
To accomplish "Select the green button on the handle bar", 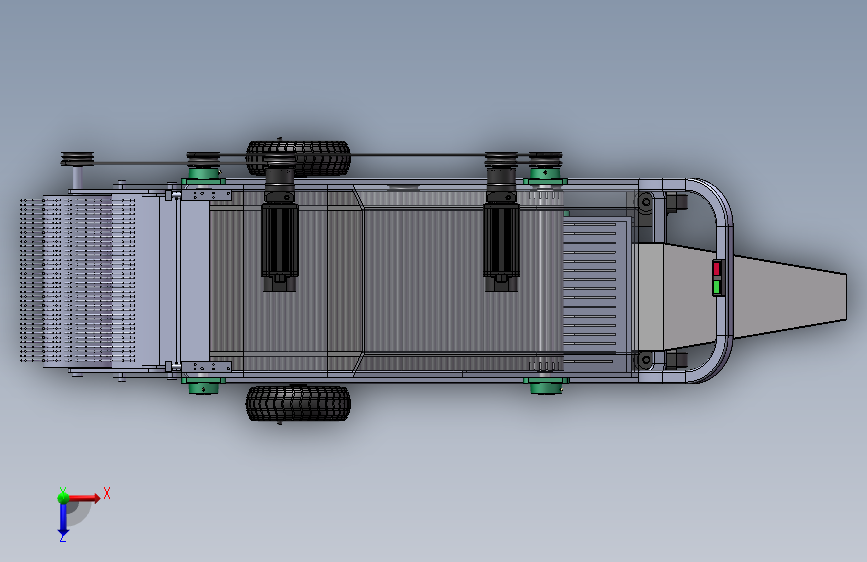I will (717, 287).
